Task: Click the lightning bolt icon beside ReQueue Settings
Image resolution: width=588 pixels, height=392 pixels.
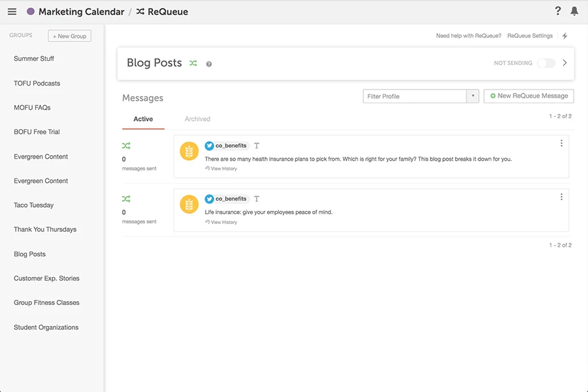Action: [x=565, y=36]
